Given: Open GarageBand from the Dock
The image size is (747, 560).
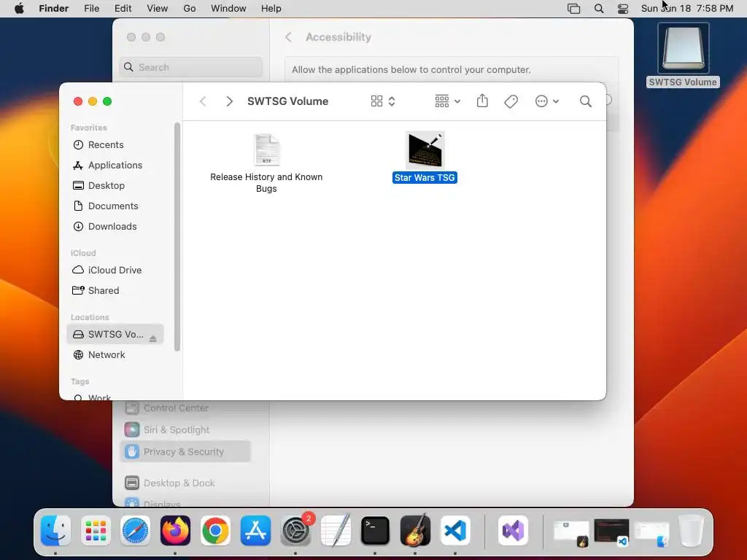Looking at the screenshot, I should 415,531.
